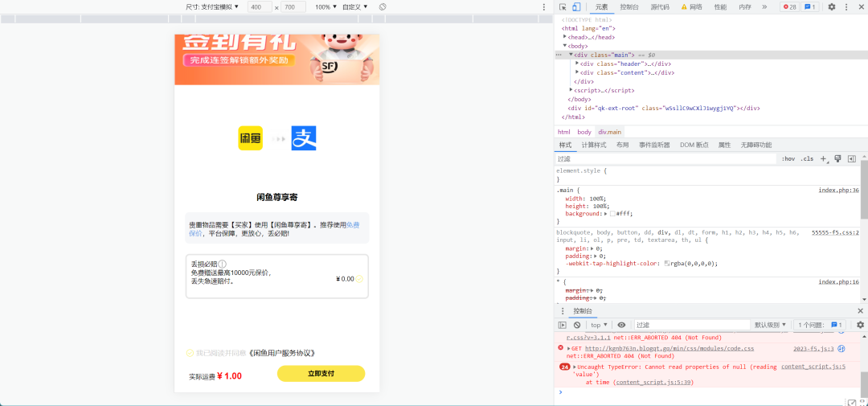This screenshot has width=868, height=406.
Task: Toggle the :hov element state panel
Action: click(788, 159)
